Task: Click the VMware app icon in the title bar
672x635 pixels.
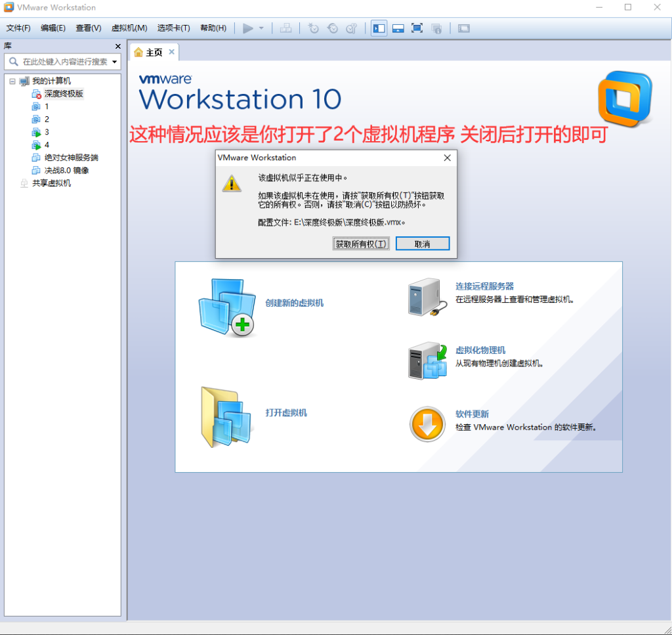Action: (x=9, y=7)
